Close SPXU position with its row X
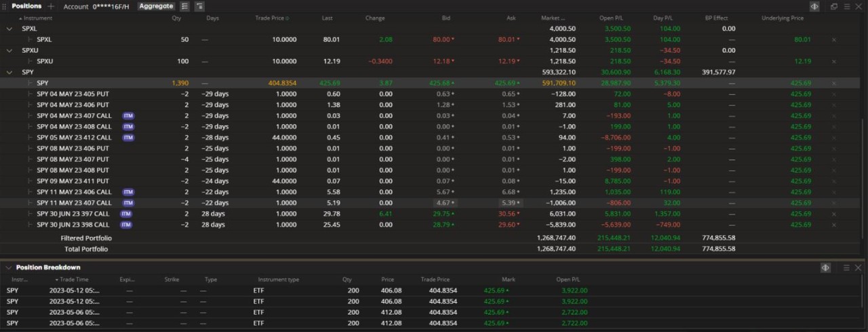Screen dimensions: 868x332 pyautogui.click(x=834, y=62)
